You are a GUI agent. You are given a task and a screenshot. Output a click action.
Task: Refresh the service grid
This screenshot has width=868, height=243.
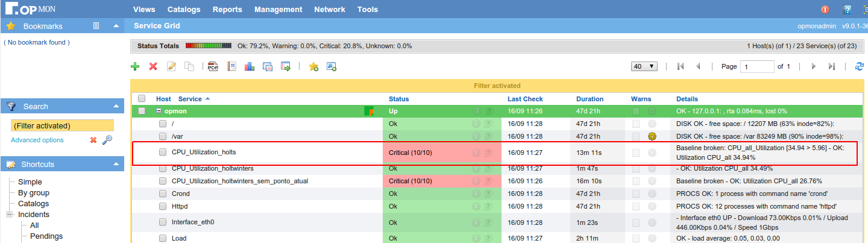[860, 67]
